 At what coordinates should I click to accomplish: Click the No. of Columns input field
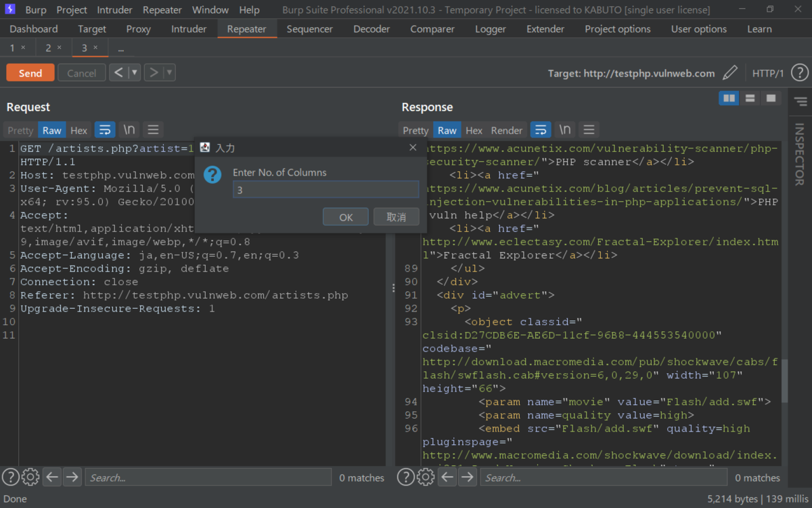coord(326,190)
